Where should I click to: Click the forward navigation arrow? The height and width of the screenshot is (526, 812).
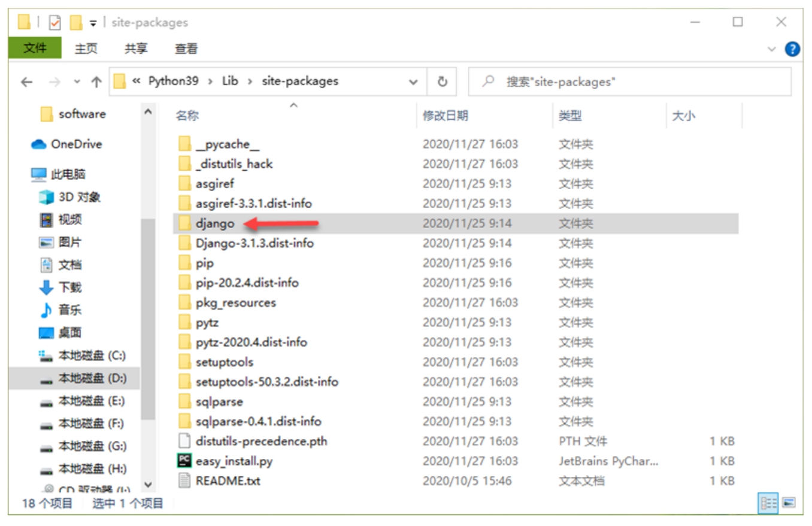[54, 82]
